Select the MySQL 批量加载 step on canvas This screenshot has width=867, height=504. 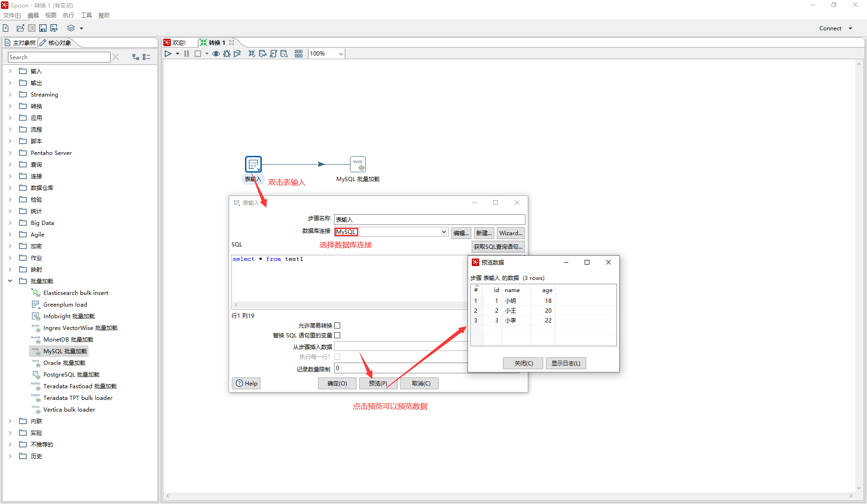point(358,164)
